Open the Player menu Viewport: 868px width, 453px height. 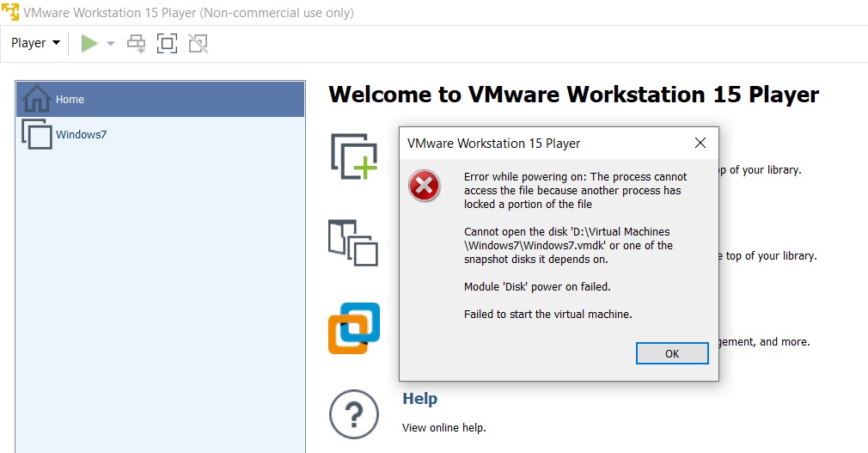35,43
